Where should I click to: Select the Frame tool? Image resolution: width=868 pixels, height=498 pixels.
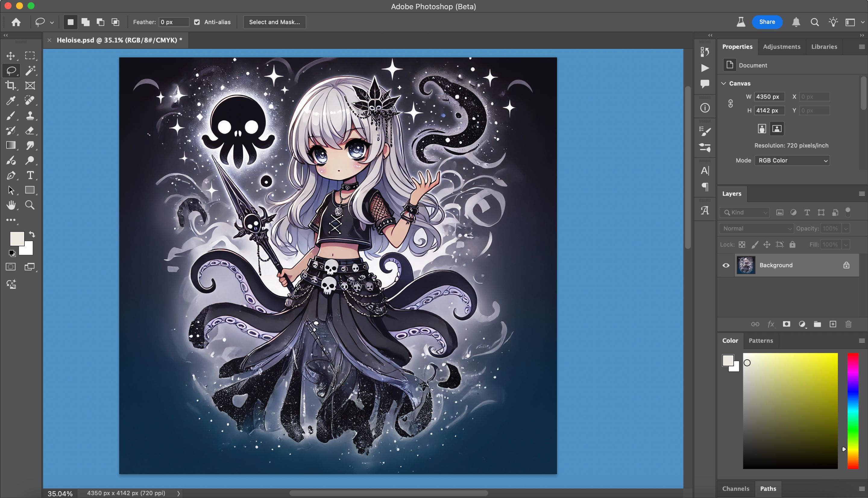[x=30, y=86]
